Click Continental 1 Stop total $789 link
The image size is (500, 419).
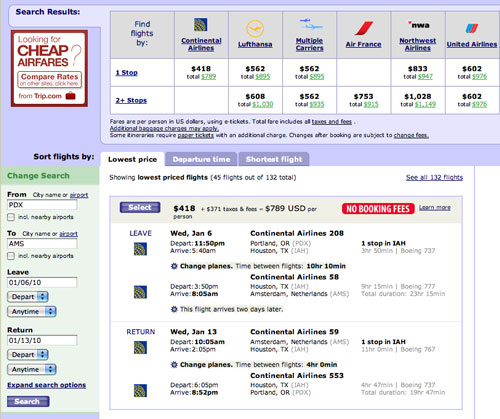point(209,77)
